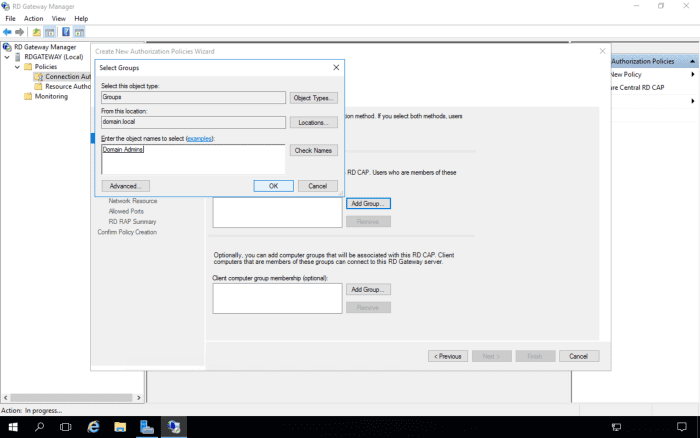
Task: Click the Back arrow toolbar icon
Action: pyautogui.click(x=7, y=32)
